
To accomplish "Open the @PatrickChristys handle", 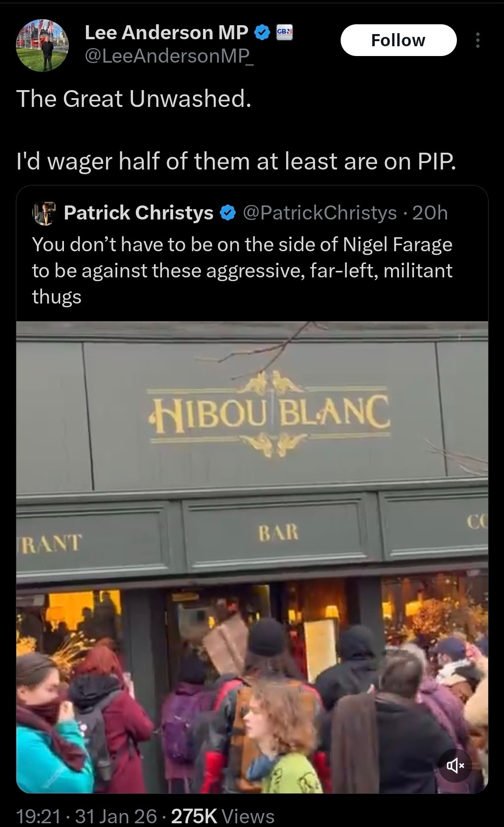I will 320,213.
